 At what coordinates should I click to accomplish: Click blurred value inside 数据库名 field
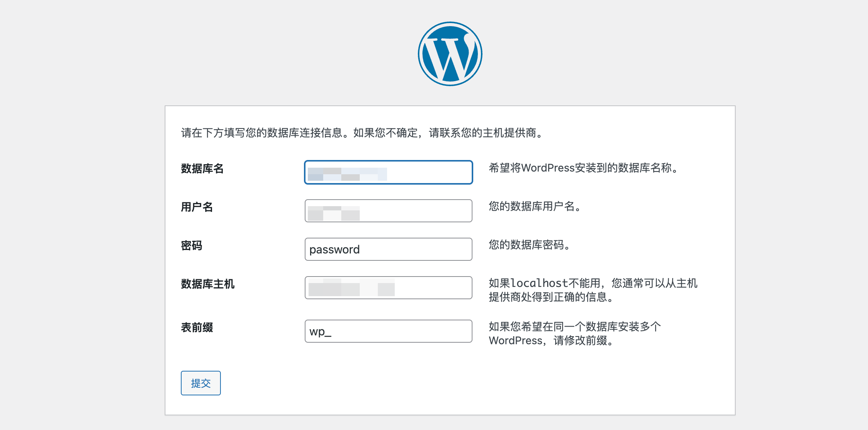pos(347,174)
